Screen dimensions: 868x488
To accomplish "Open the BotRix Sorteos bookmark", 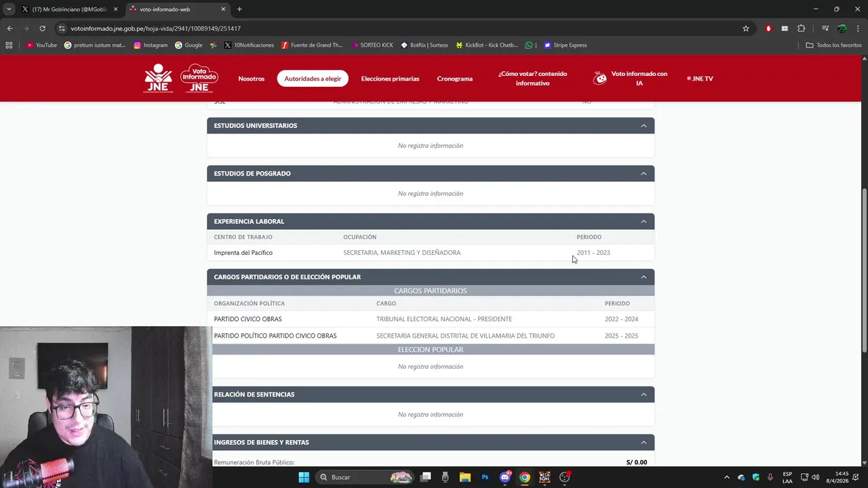I will coord(425,45).
